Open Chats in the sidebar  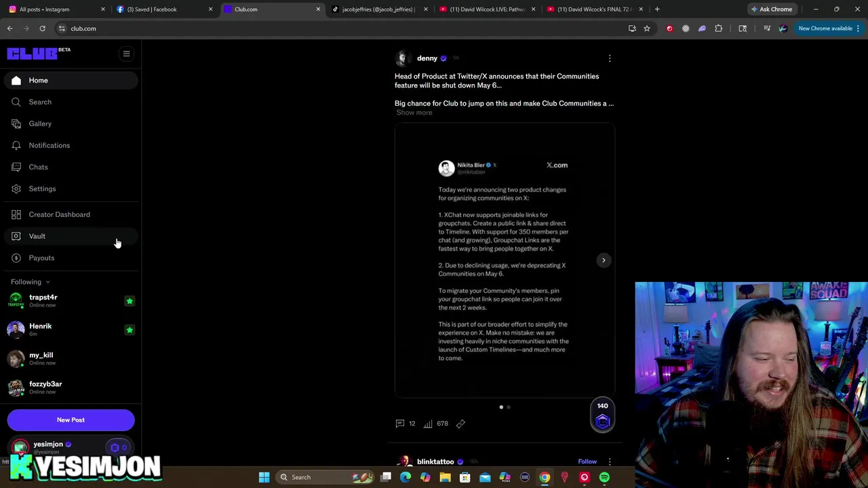click(x=71, y=167)
